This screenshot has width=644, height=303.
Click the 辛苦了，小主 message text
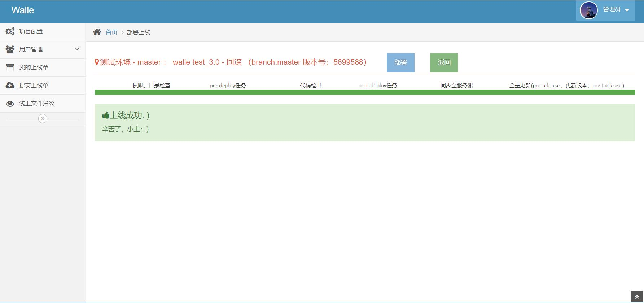click(126, 129)
